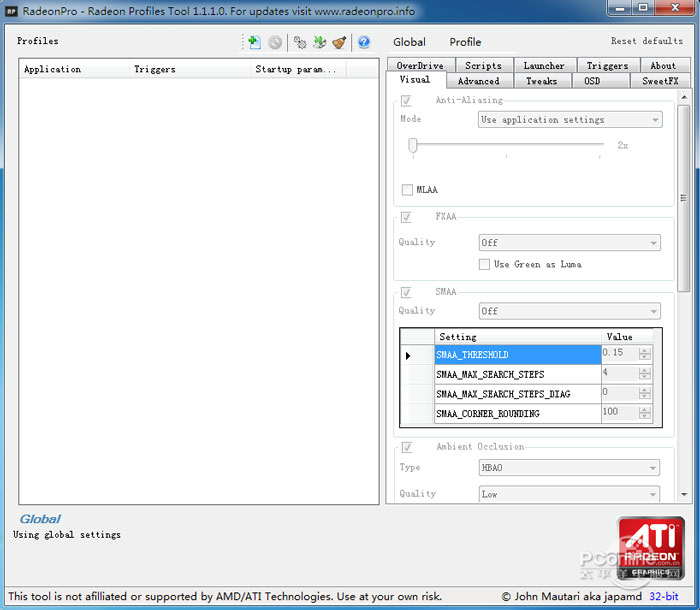Viewport: 700px width, 610px height.
Task: Click the Application column header
Action: click(74, 69)
